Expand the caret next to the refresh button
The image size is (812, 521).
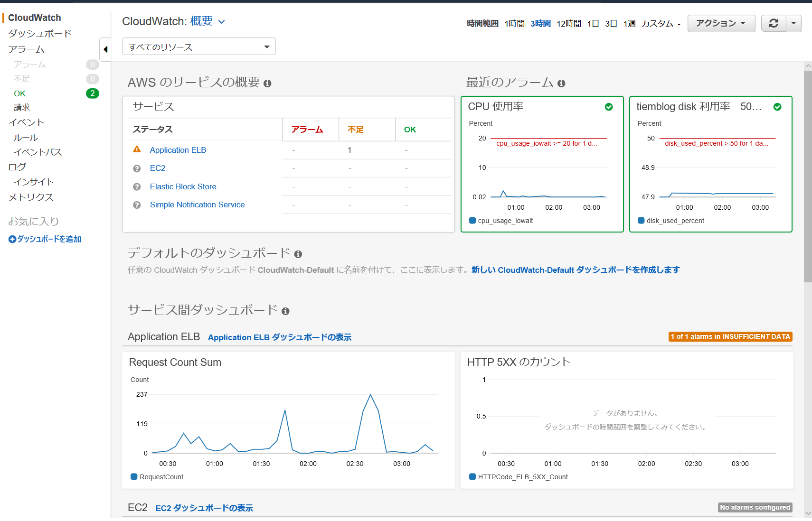point(793,23)
